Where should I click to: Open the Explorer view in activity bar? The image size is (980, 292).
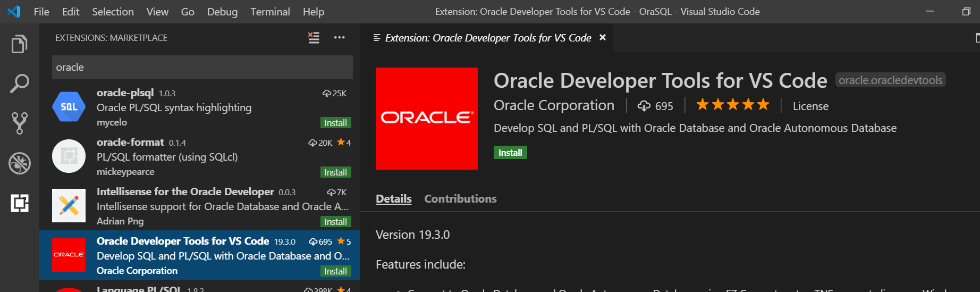[x=20, y=44]
